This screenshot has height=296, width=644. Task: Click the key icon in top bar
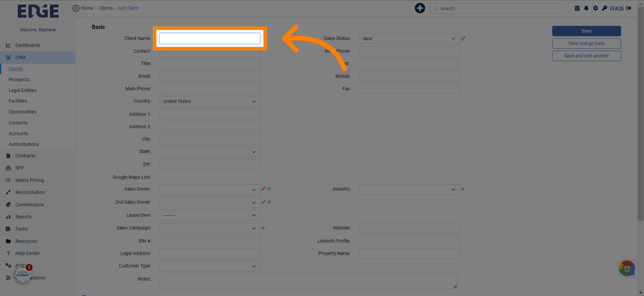tap(604, 8)
